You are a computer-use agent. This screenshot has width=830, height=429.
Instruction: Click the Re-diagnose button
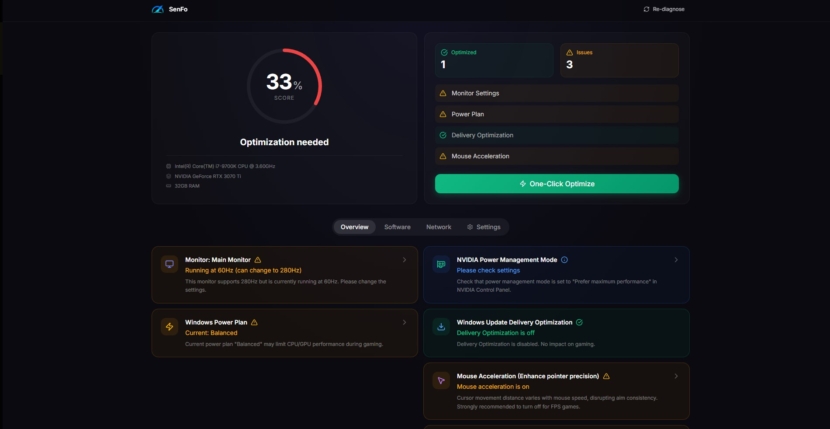point(664,9)
